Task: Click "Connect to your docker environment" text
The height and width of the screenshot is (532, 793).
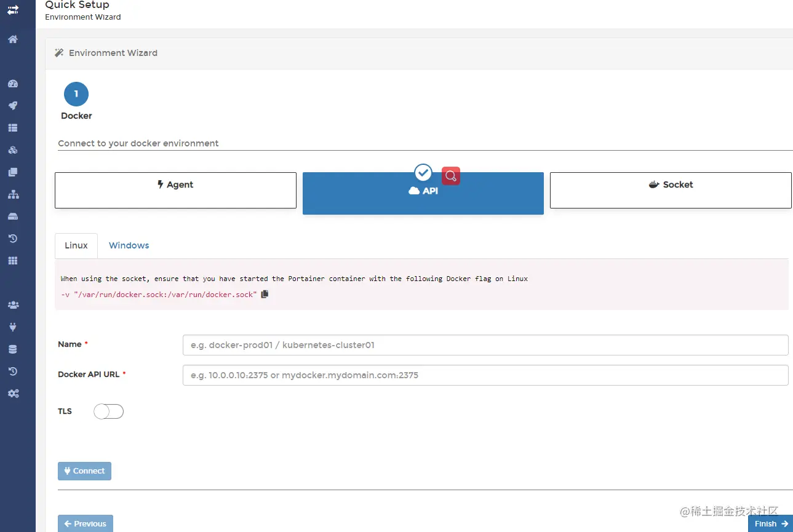Action: pos(138,143)
